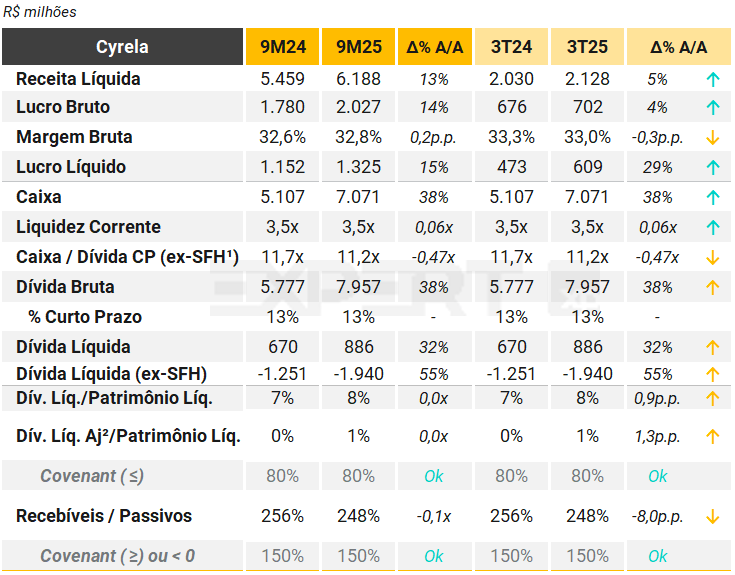Click the green up arrow beside Lucro Bruto
This screenshot has width=735, height=575.
coord(713,107)
